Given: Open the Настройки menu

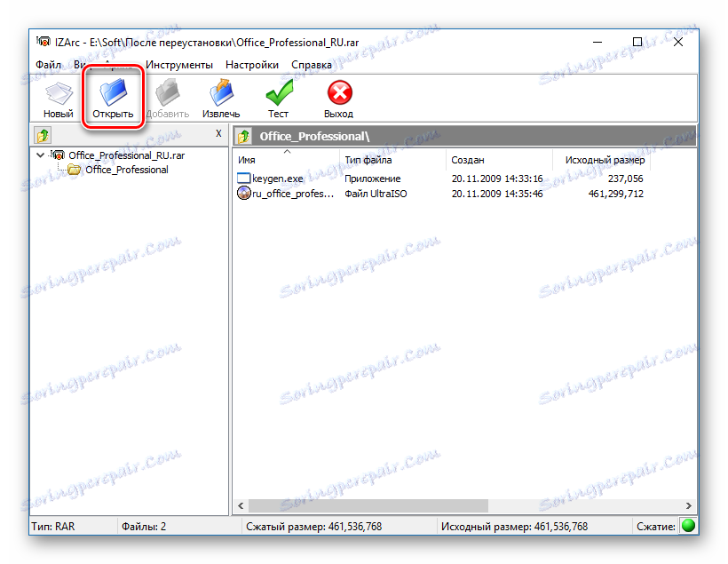Looking at the screenshot, I should [252, 65].
